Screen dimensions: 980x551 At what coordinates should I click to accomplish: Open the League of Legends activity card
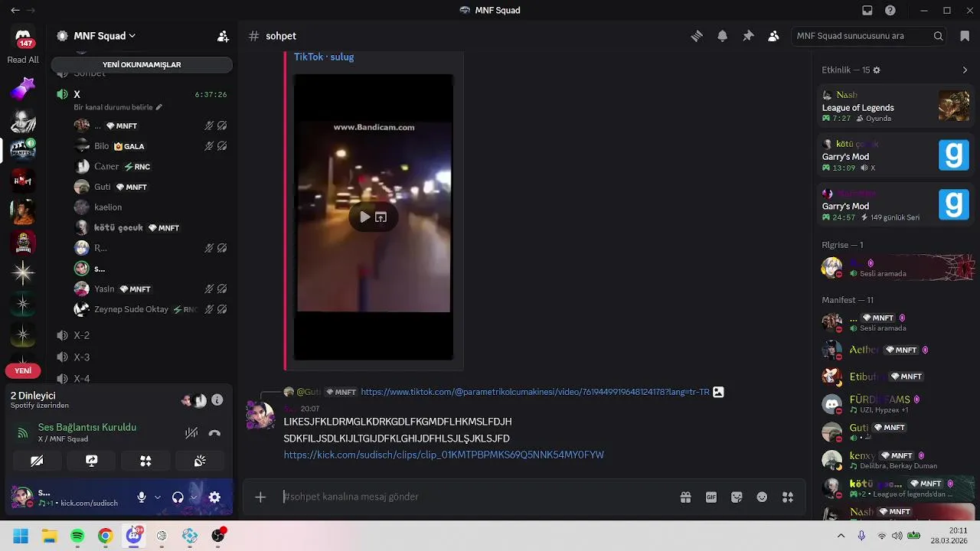pos(895,106)
